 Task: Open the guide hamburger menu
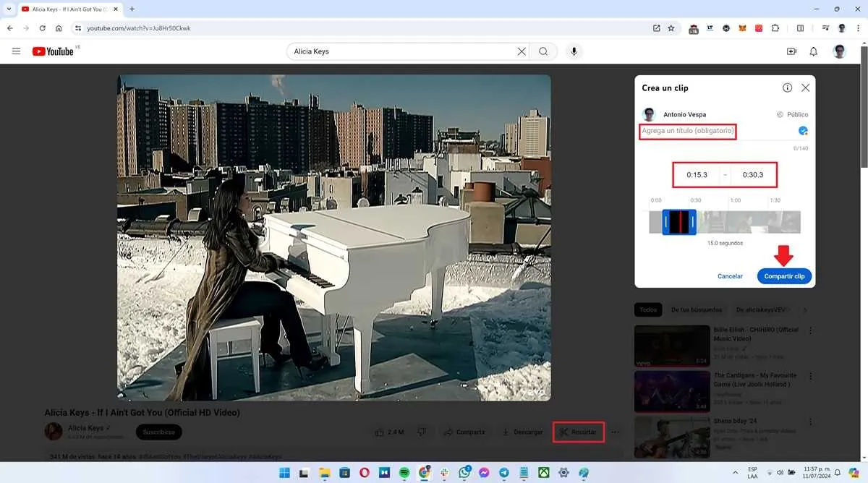(16, 51)
